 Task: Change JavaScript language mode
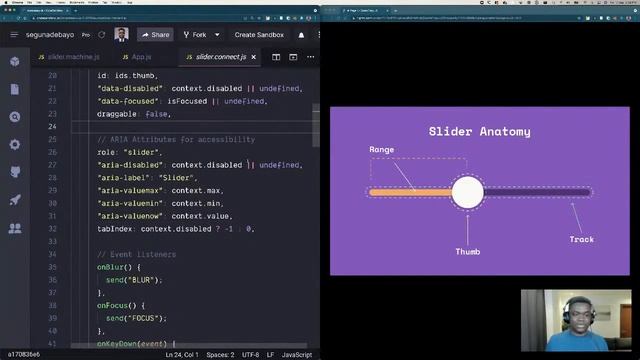[297, 355]
